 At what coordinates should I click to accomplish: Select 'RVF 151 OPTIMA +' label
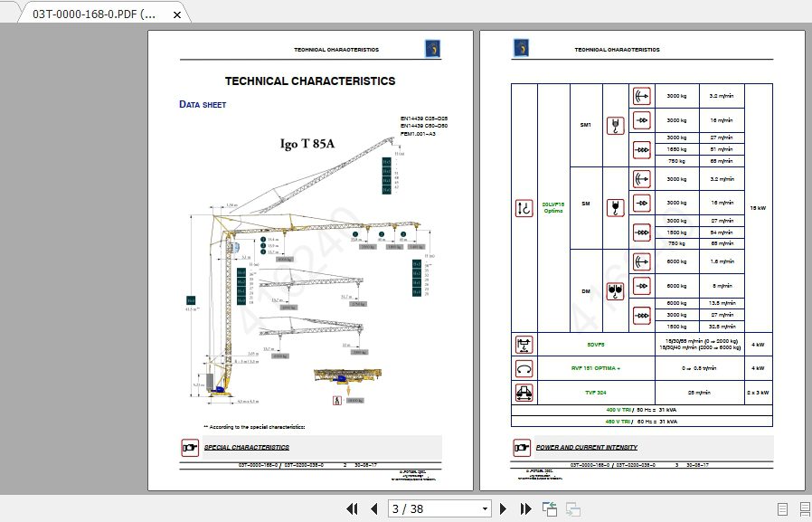(x=596, y=368)
